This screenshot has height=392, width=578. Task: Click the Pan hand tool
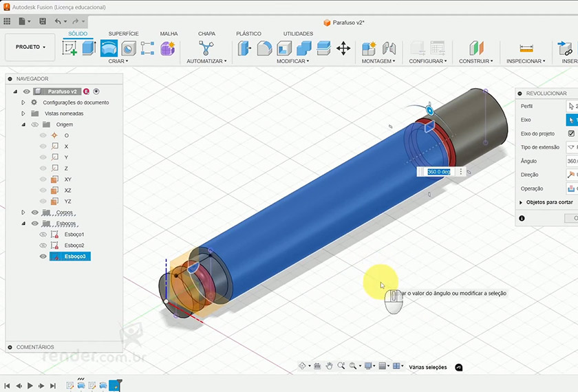click(330, 367)
